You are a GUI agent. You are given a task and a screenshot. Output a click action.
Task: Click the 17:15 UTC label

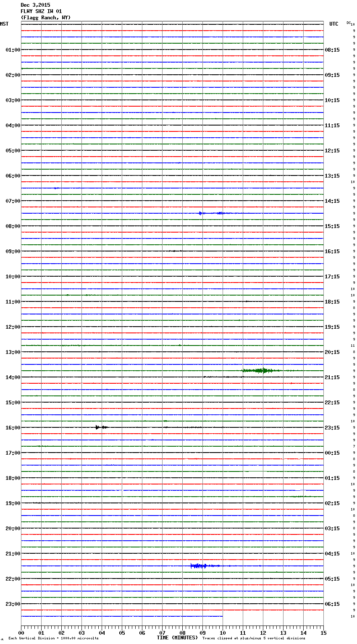(x=332, y=277)
